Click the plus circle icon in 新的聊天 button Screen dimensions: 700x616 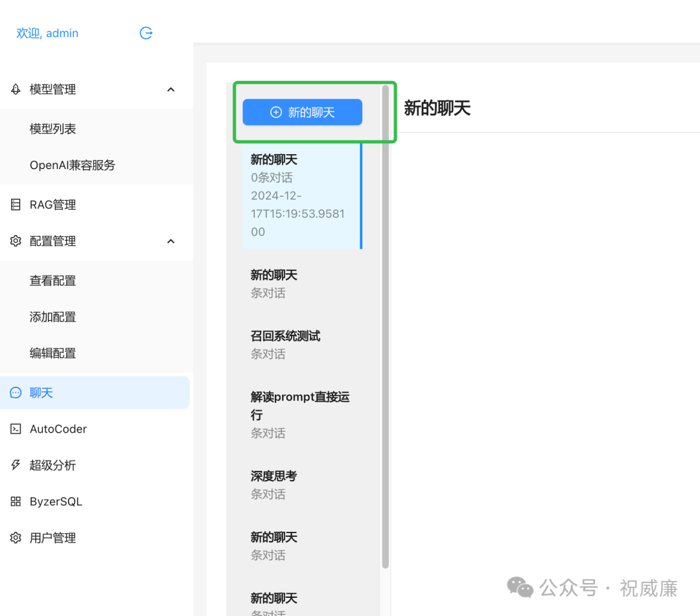tap(276, 113)
